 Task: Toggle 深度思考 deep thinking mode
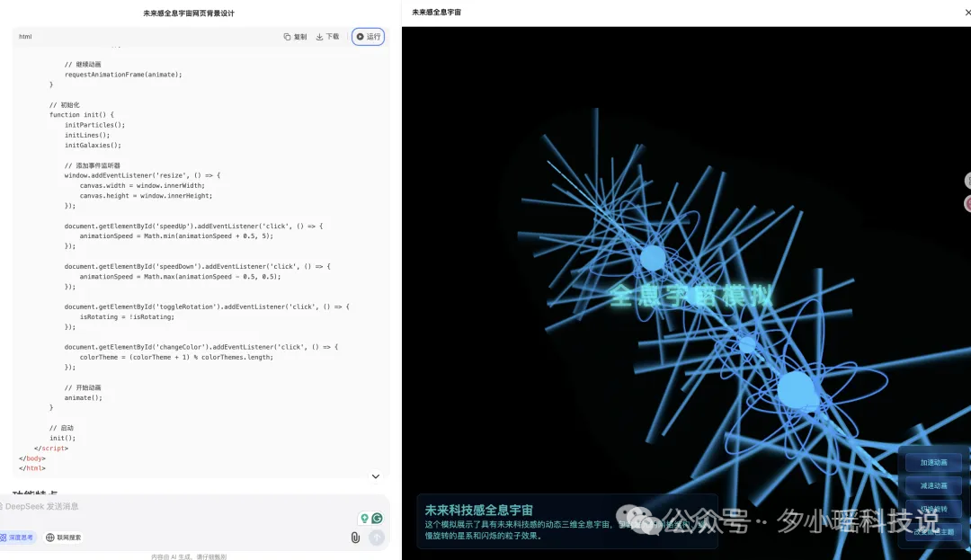pos(18,538)
